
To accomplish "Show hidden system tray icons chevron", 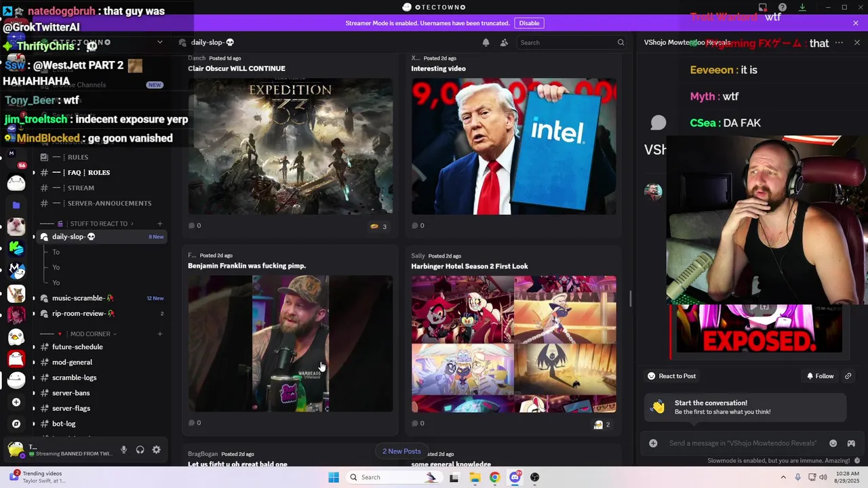I will point(783,477).
